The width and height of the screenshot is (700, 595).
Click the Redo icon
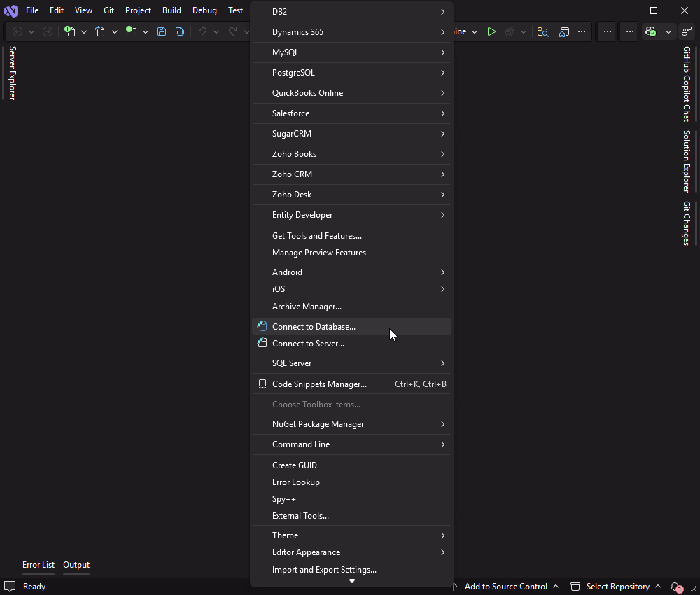[x=231, y=31]
